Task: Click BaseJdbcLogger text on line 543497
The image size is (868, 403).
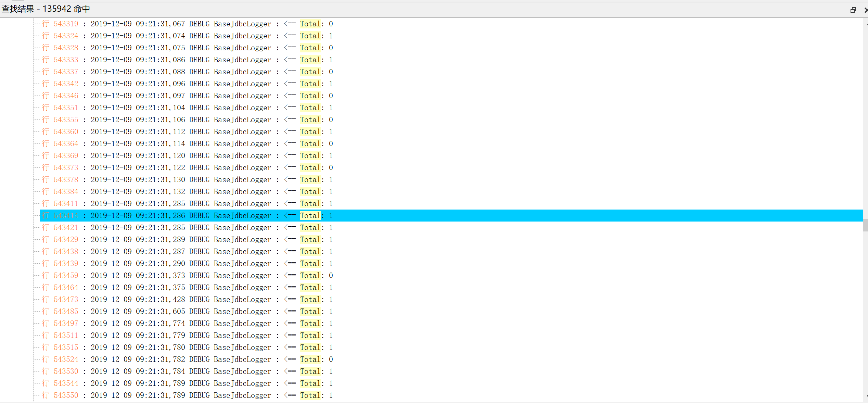Action: point(242,323)
